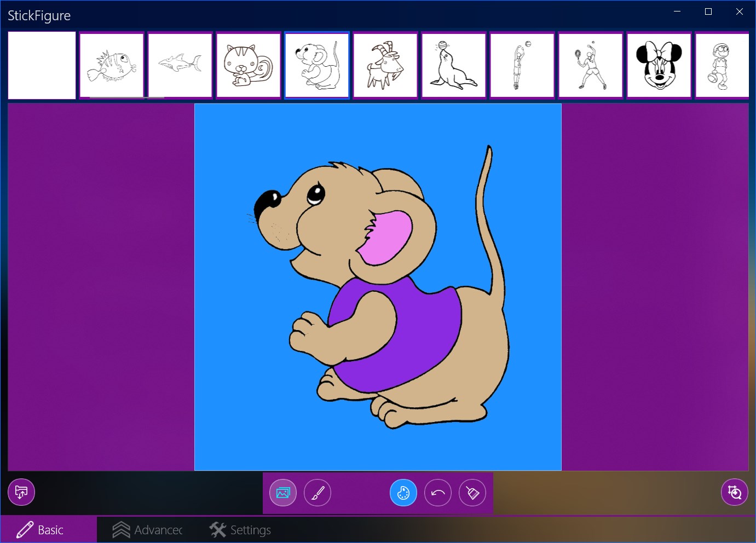
Task: Choose the cat coloring thumbnail
Action: [x=249, y=65]
